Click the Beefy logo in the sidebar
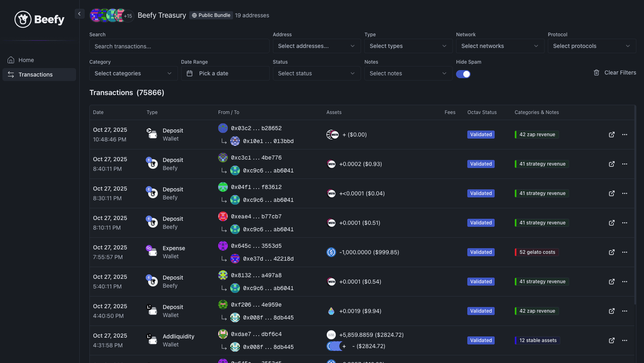644x363 pixels. [x=39, y=19]
